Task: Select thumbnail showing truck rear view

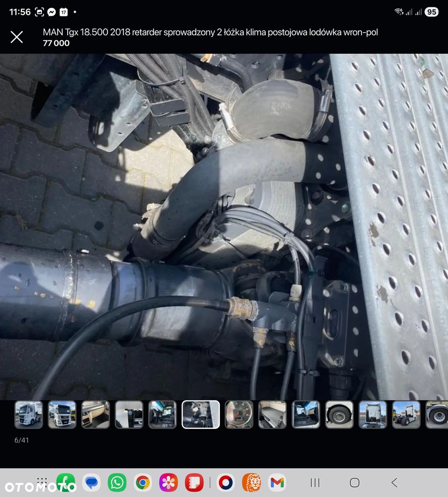Action: 373,414
